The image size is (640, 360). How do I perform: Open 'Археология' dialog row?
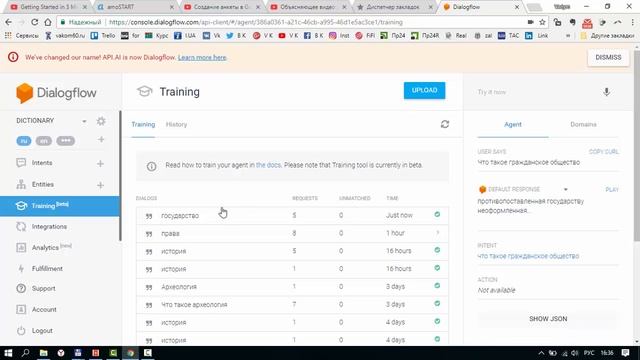(x=292, y=287)
